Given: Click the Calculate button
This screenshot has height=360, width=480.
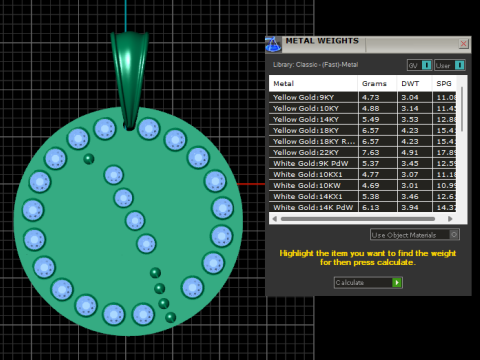Looking at the screenshot, I should coord(368,283).
